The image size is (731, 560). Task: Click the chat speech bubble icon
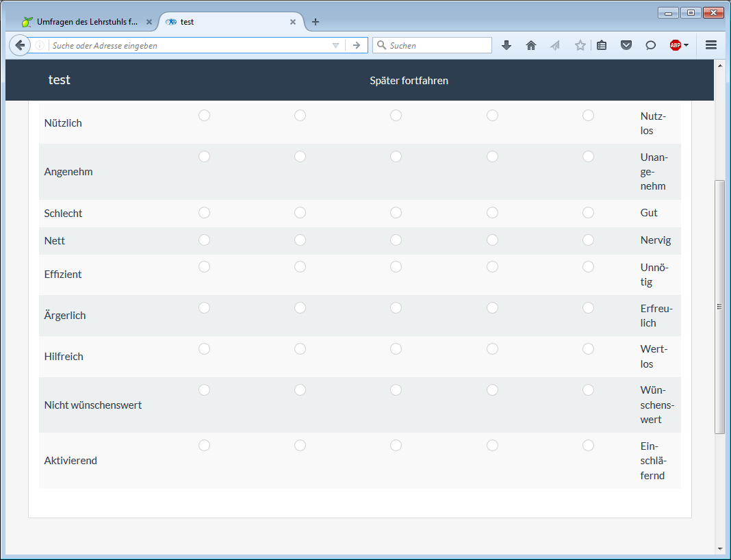click(x=651, y=45)
